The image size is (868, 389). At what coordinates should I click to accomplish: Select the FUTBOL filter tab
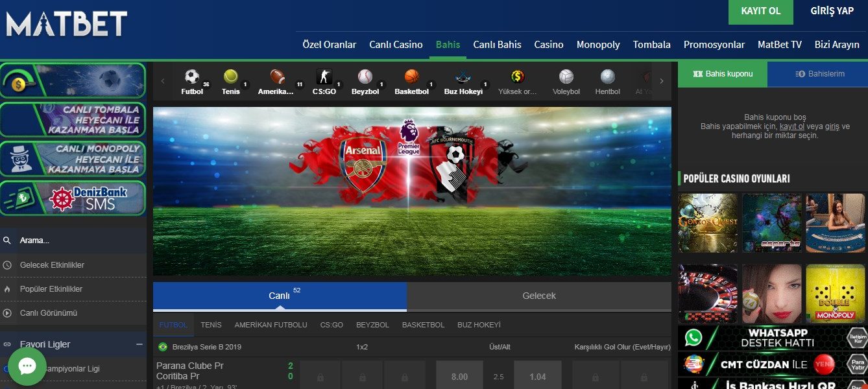click(x=173, y=325)
